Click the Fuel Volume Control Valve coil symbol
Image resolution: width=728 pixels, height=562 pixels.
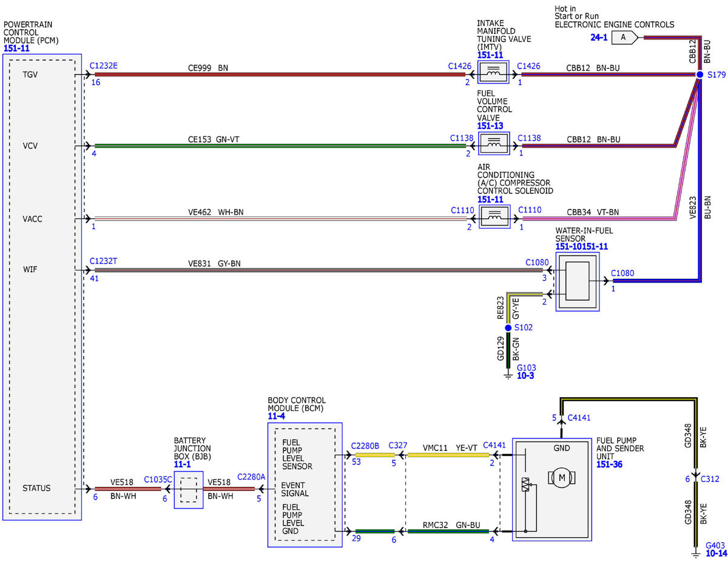[x=494, y=145]
